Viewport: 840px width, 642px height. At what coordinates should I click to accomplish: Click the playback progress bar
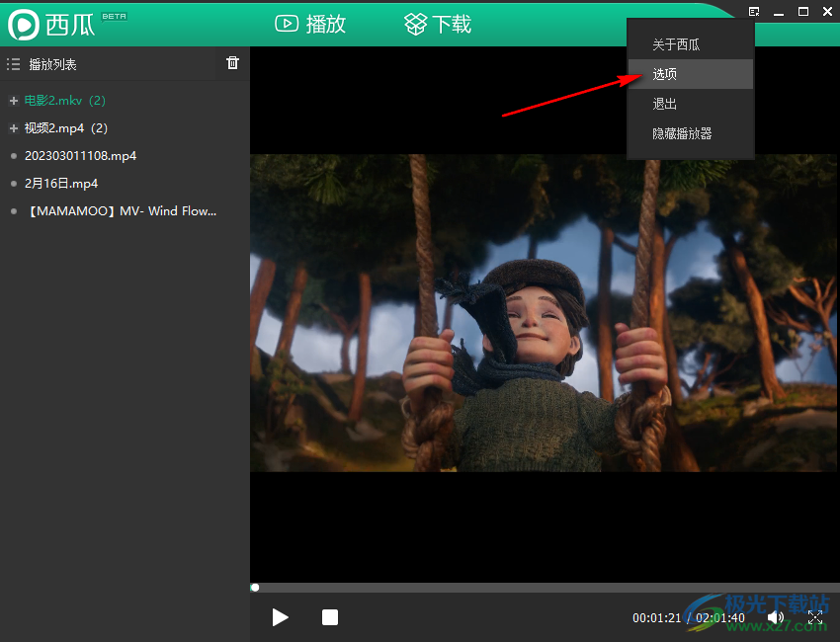[x=545, y=588]
